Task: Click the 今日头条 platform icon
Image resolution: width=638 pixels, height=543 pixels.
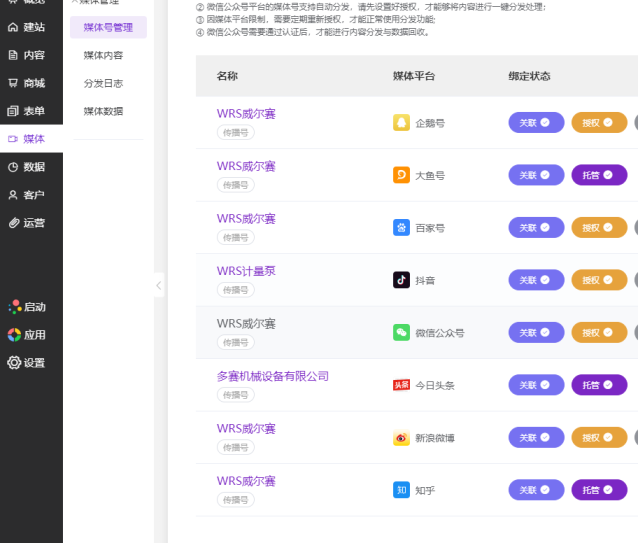Action: pyautogui.click(x=401, y=385)
